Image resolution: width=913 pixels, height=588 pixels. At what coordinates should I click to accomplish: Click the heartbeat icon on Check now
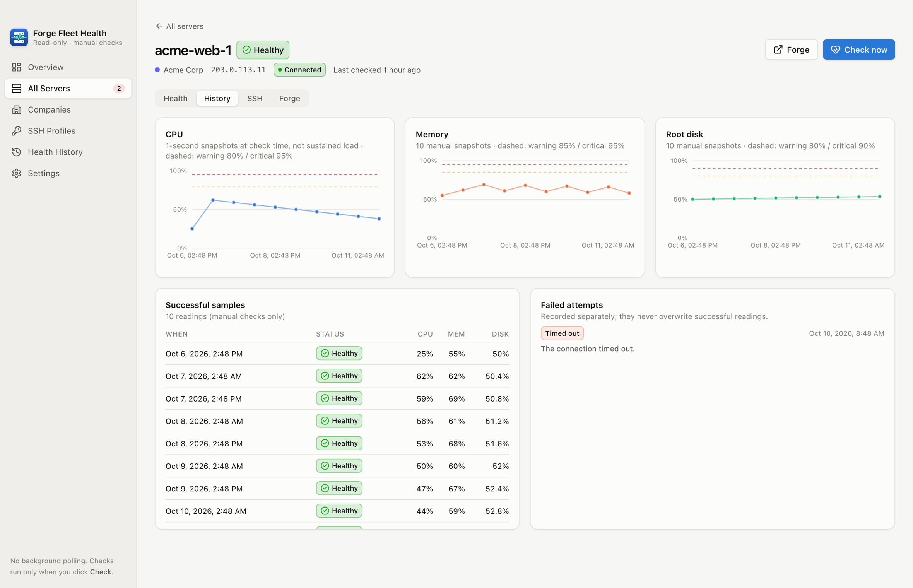click(x=835, y=50)
